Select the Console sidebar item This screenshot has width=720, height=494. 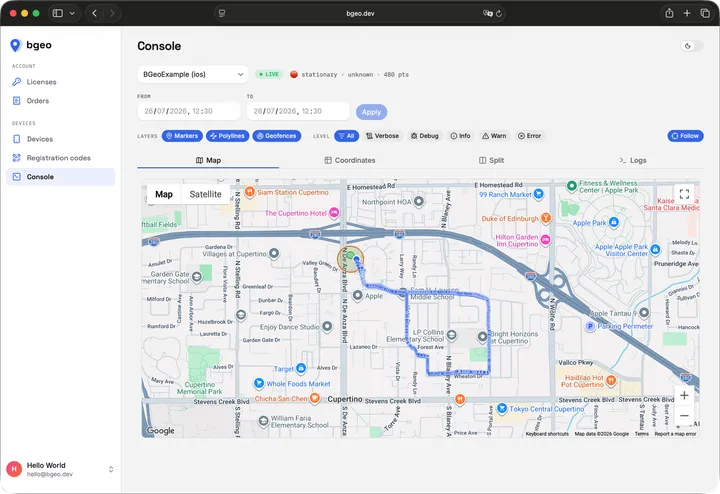coord(61,177)
